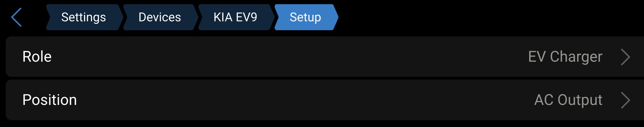
Task: Change the EV Charger role value
Action: pos(565,57)
